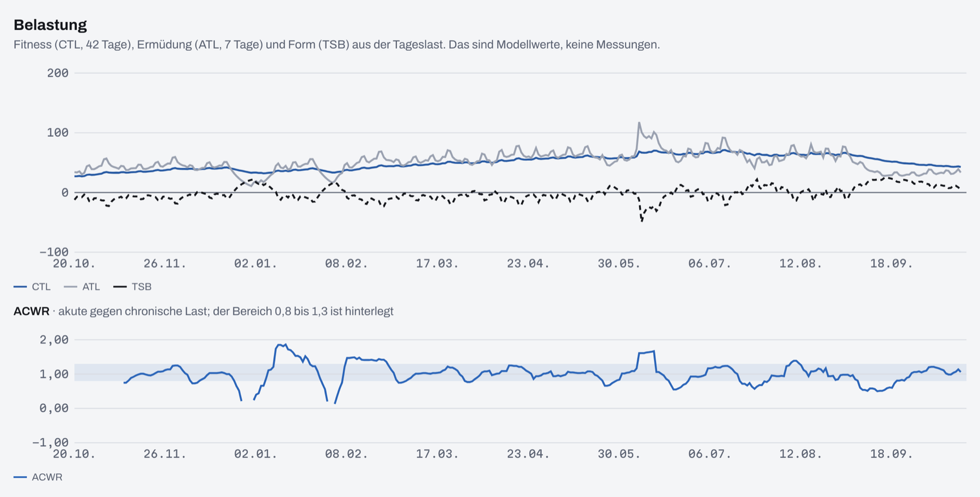Toggle the TSB legend entry

point(133,287)
